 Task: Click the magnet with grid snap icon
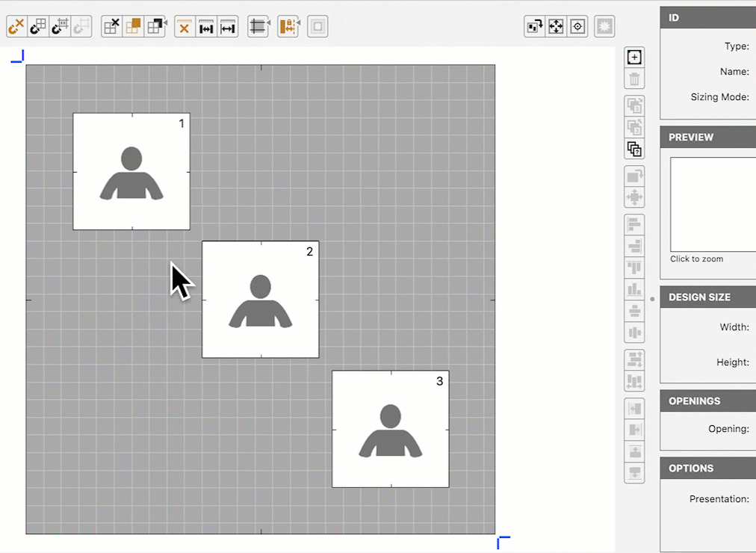[x=38, y=27]
